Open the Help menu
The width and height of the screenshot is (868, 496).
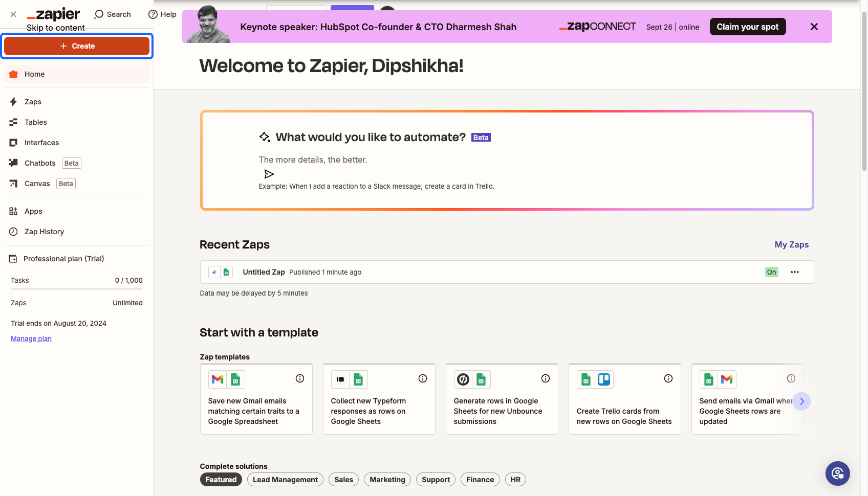click(x=162, y=14)
